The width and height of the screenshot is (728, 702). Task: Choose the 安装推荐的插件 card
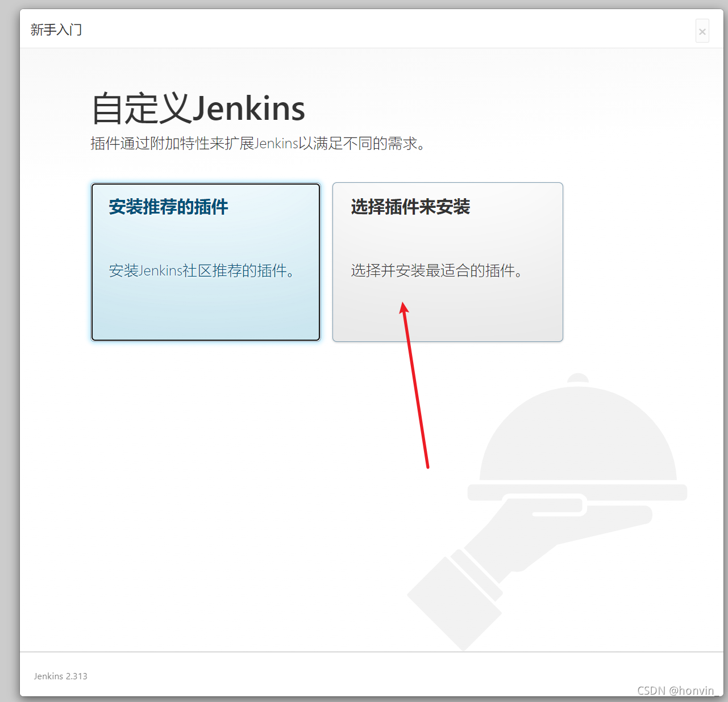[x=206, y=262]
